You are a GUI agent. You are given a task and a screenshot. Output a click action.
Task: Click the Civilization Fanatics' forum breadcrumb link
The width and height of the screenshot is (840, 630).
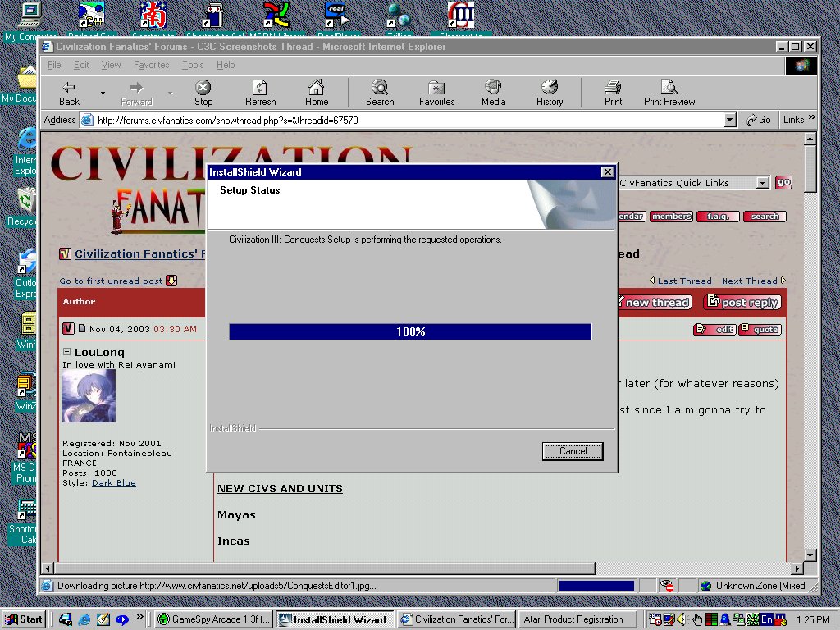139,254
